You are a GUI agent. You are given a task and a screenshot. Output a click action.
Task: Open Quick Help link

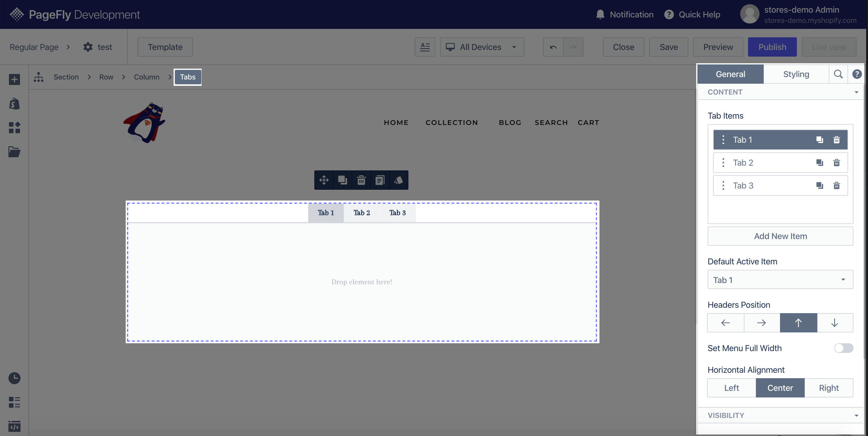coord(692,14)
